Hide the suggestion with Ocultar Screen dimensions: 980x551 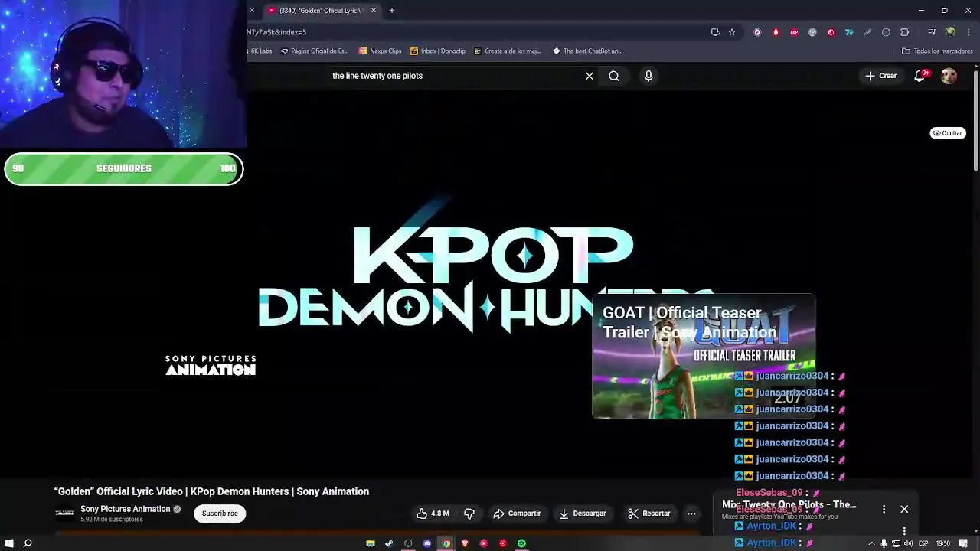pos(948,133)
